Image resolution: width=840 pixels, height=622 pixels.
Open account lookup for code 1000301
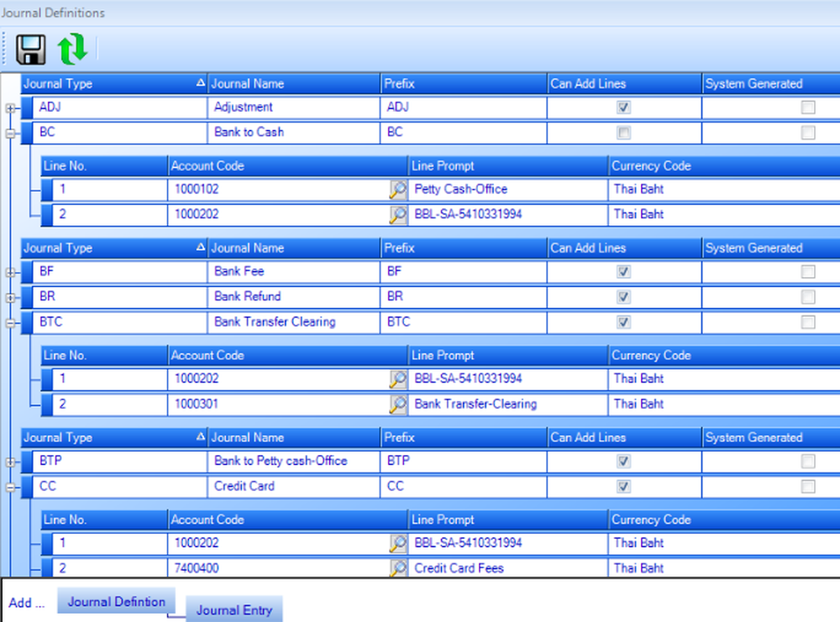point(396,404)
